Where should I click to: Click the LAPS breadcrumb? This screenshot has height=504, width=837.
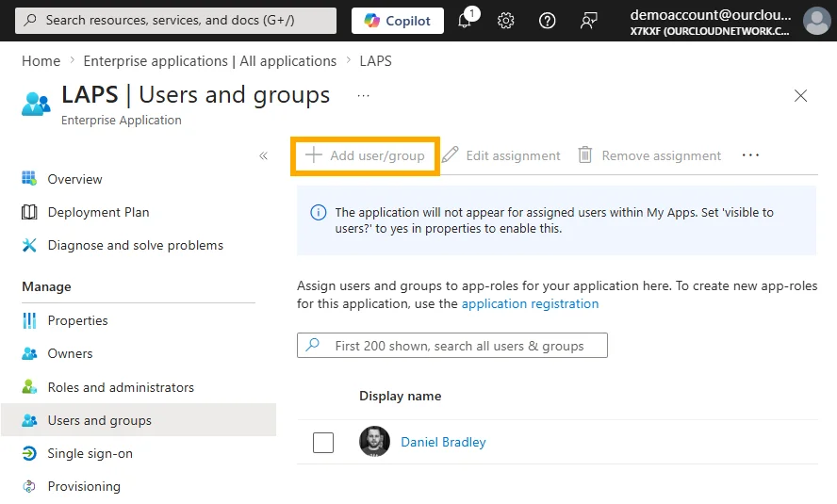tap(375, 61)
